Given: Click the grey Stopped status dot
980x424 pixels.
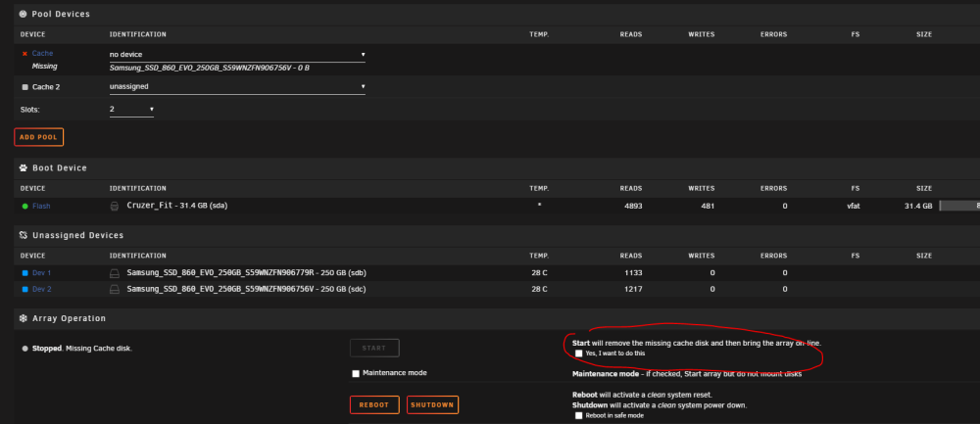Looking at the screenshot, I should (25, 349).
